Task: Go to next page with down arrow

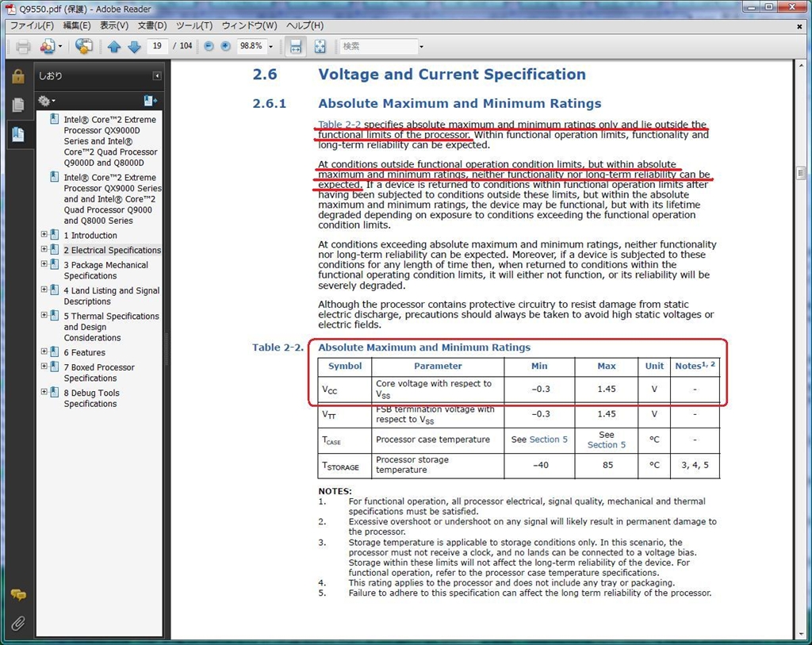Action: coord(134,47)
